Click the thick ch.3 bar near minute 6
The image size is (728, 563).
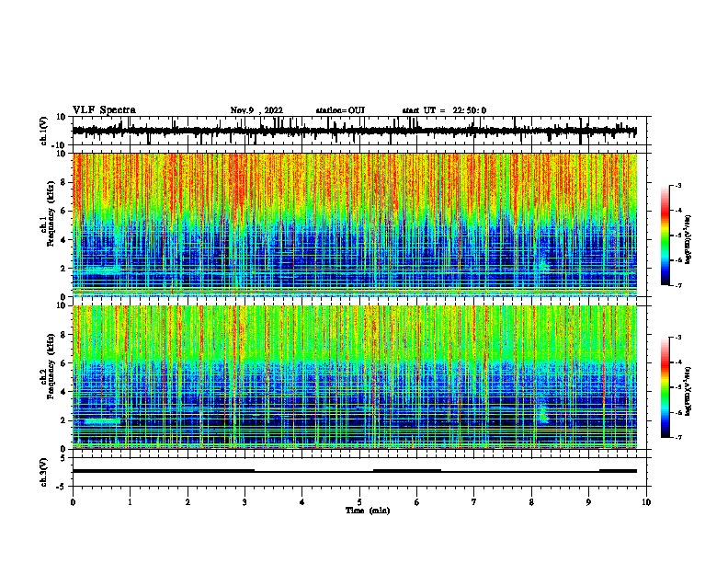(407, 471)
